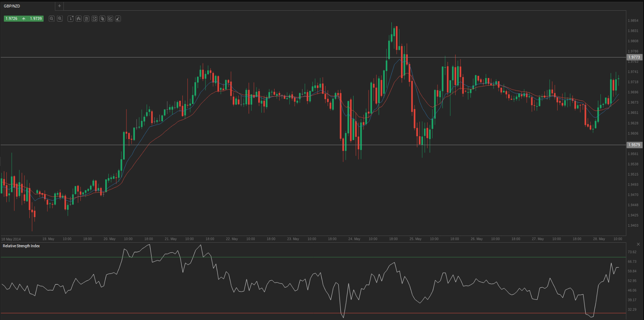Click the 1.9854 label on price axis

tap(633, 21)
